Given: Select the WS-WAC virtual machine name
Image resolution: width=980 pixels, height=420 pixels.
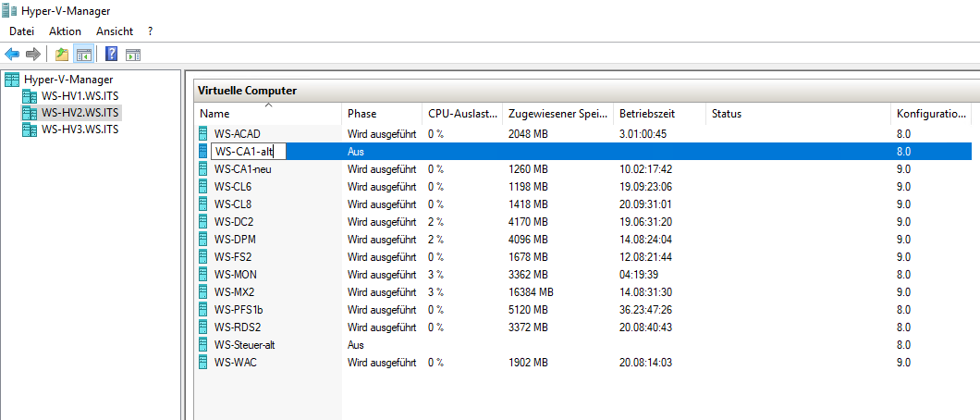Looking at the screenshot, I should (x=235, y=362).
